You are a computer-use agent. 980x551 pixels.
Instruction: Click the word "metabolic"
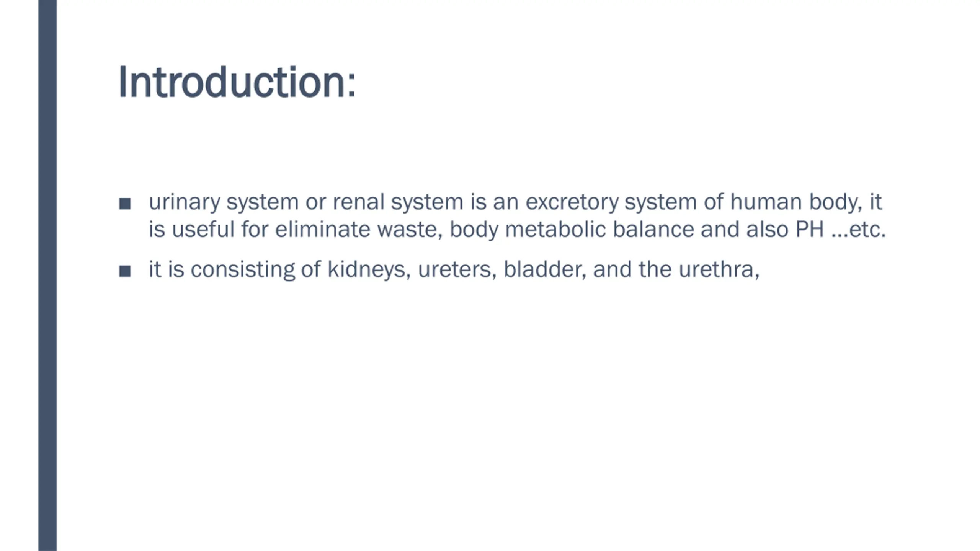point(555,230)
